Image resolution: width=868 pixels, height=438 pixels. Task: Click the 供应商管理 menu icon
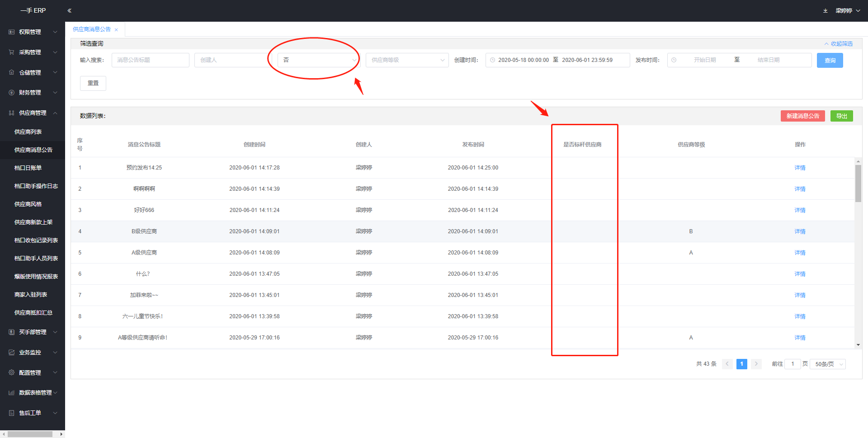(12, 113)
